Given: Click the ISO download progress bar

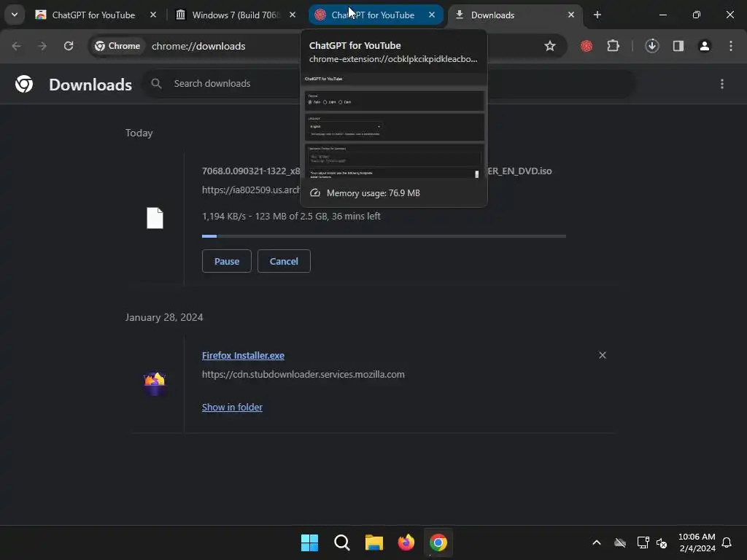Looking at the screenshot, I should coord(384,236).
